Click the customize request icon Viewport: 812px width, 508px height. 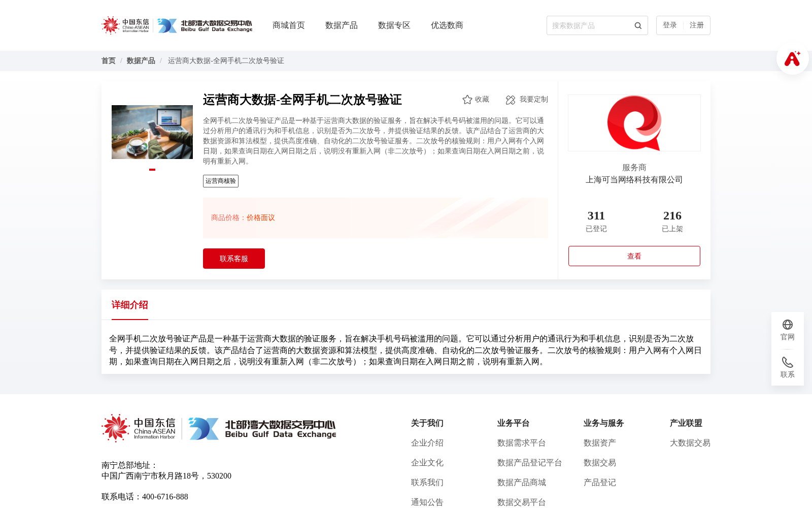pyautogui.click(x=511, y=100)
